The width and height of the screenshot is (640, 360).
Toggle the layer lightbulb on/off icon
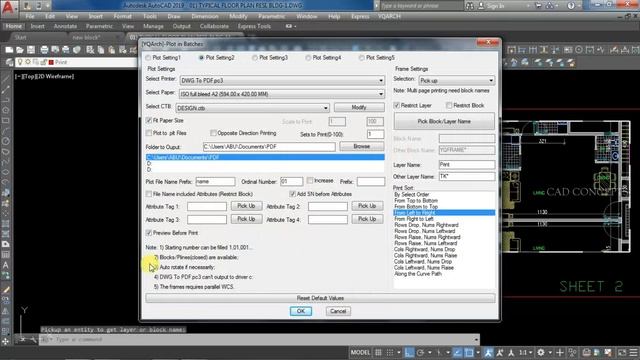point(20,62)
